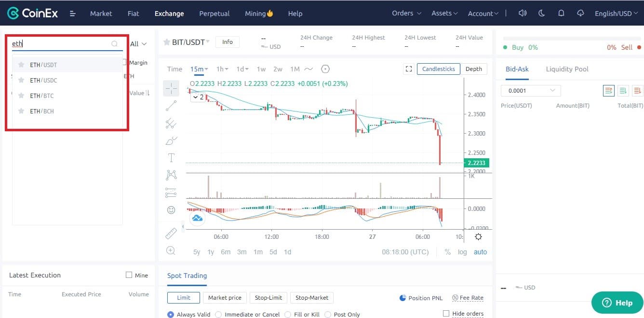
Task: Show both bids and asks order book view
Action: click(609, 90)
